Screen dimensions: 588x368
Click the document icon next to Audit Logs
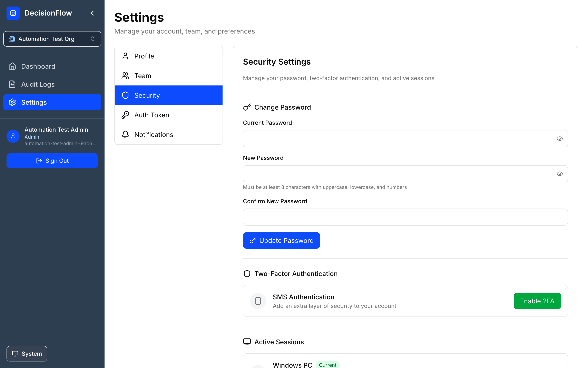point(12,84)
